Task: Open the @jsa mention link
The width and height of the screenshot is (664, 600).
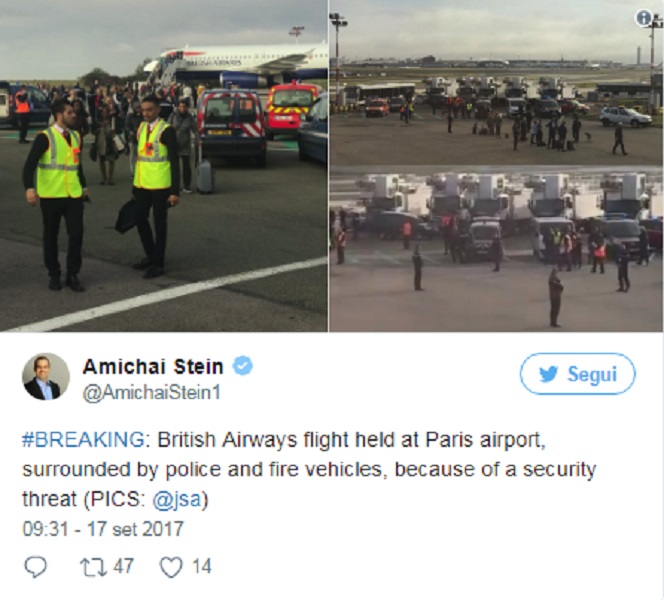Action: tap(177, 499)
